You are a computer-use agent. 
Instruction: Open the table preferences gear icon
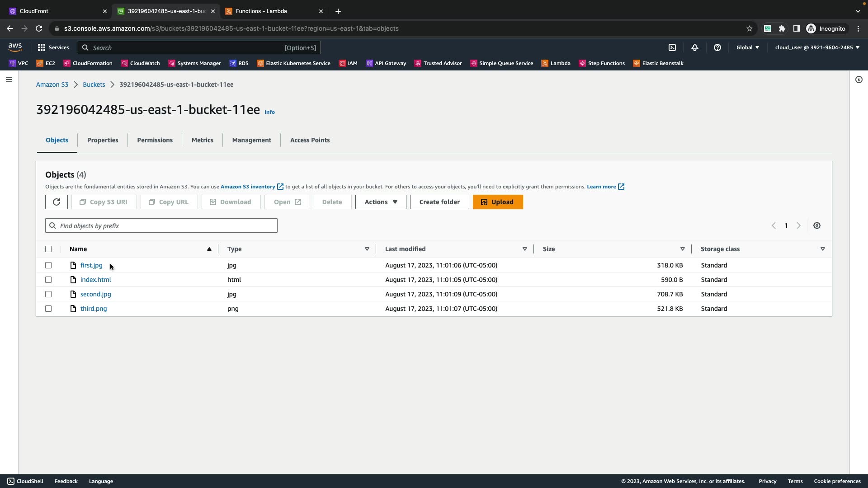pyautogui.click(x=817, y=225)
